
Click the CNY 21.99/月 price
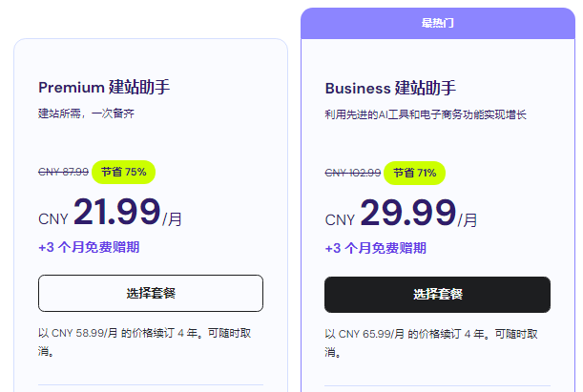click(110, 214)
